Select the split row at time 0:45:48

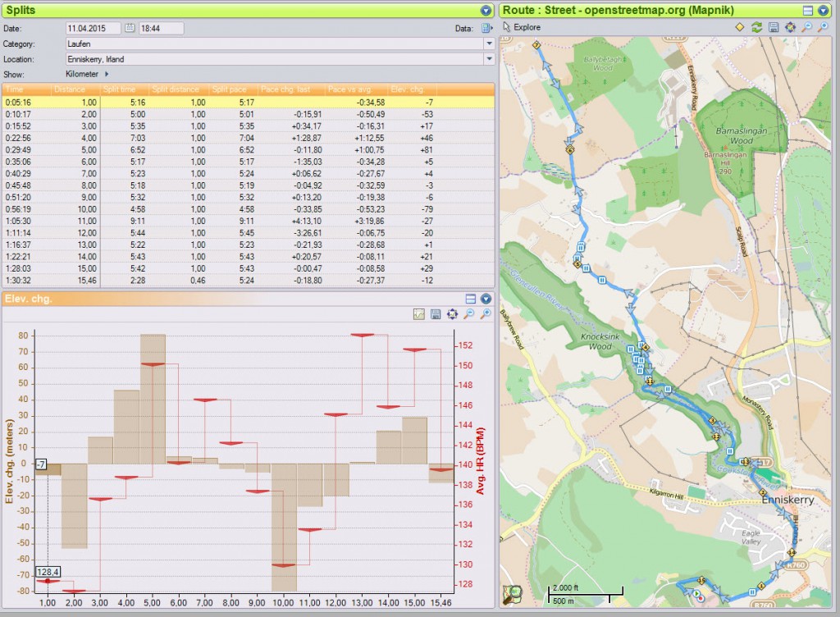(248, 185)
